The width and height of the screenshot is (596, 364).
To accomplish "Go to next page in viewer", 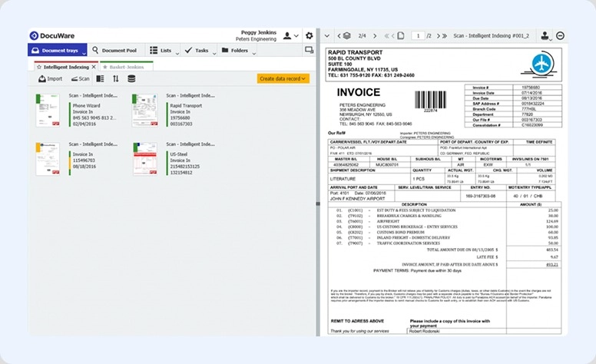I will click(438, 36).
